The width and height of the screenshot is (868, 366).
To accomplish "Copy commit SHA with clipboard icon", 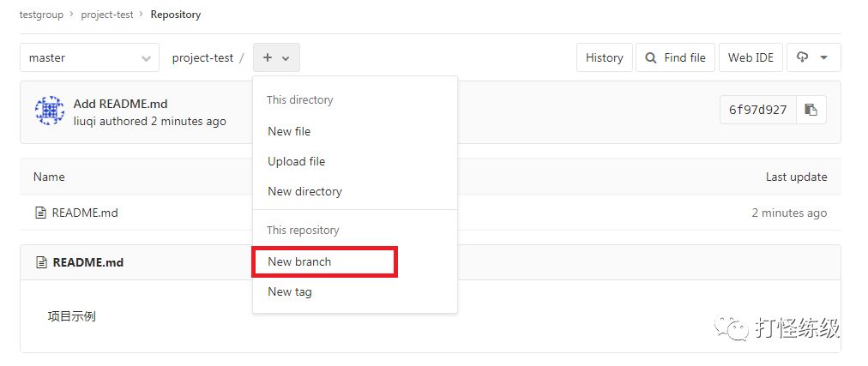I will pos(811,110).
